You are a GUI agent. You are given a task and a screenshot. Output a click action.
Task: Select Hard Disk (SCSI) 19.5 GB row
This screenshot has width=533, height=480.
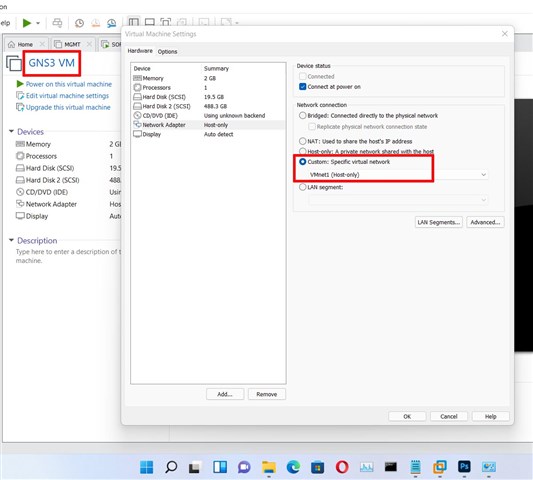click(x=208, y=97)
